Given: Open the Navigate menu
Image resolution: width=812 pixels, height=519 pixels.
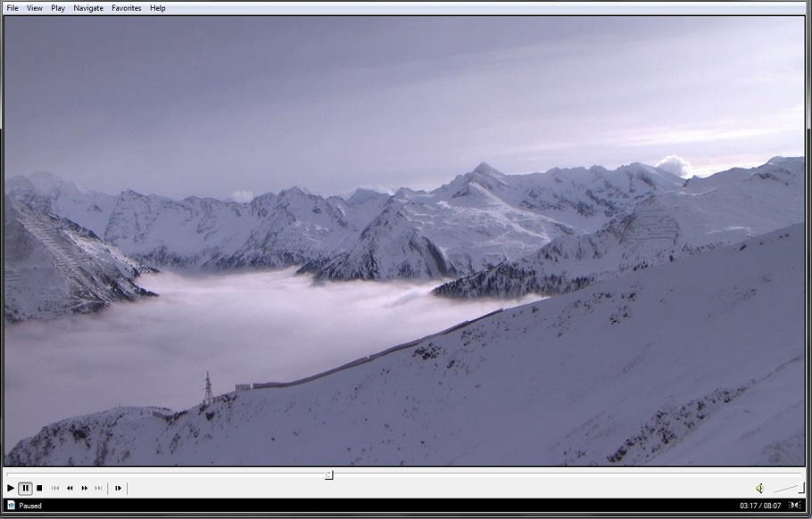Looking at the screenshot, I should coord(88,8).
